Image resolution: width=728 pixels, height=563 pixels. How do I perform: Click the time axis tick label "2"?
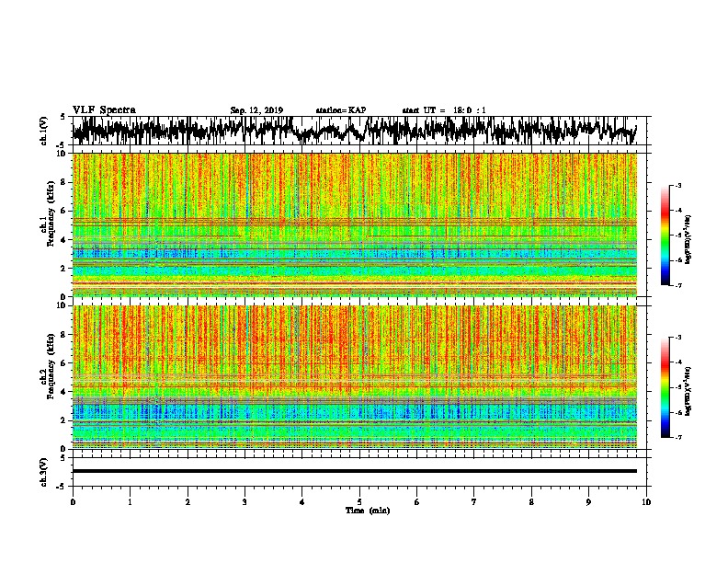point(188,502)
